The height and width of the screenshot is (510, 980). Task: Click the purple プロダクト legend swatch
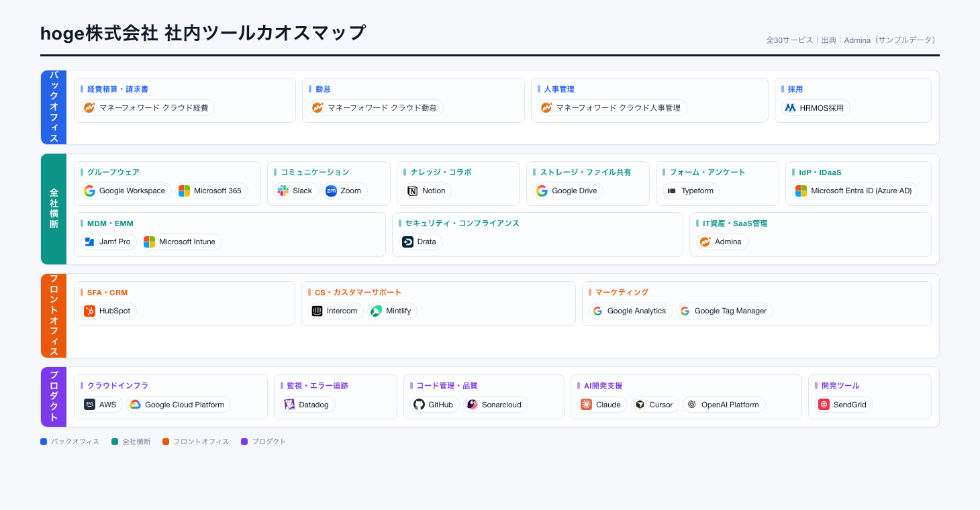[244, 442]
